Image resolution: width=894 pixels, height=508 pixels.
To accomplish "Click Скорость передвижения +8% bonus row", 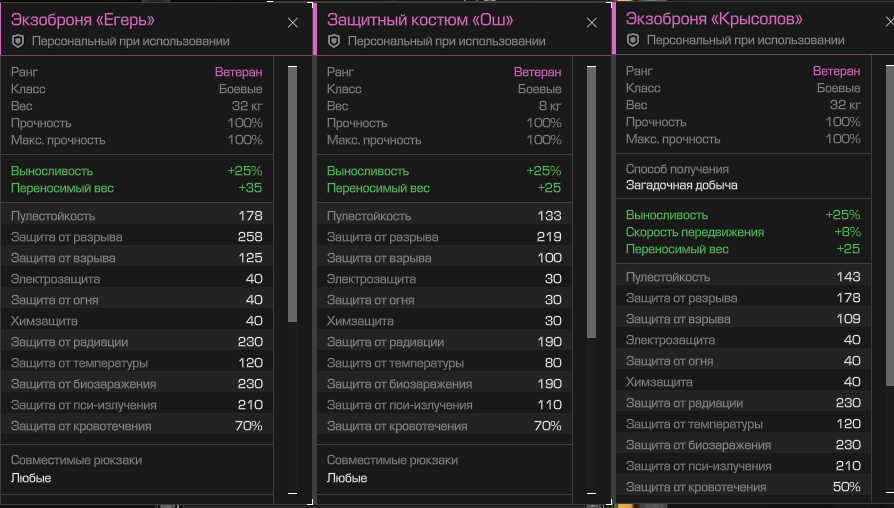I will tap(742, 231).
